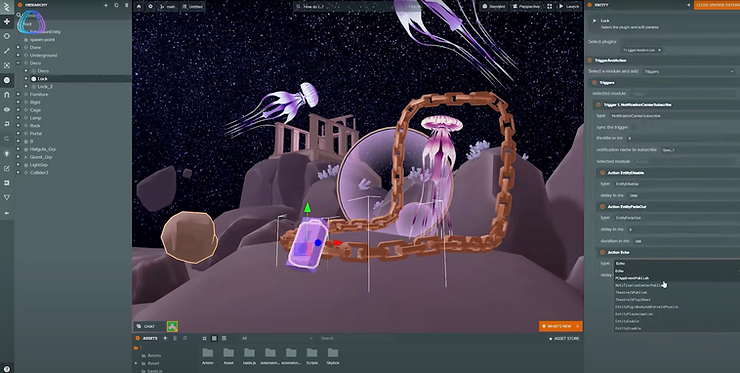Click the eye focus icon in left toolbar

coord(7,110)
